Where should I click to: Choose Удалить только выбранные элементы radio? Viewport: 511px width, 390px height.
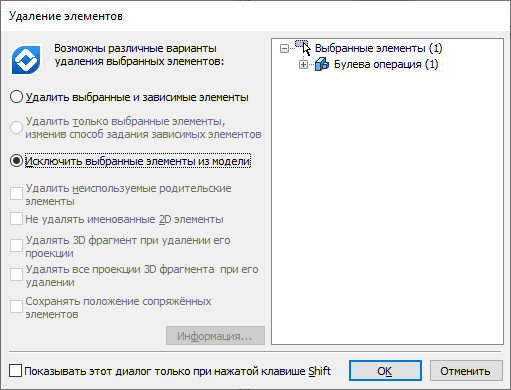click(16, 127)
